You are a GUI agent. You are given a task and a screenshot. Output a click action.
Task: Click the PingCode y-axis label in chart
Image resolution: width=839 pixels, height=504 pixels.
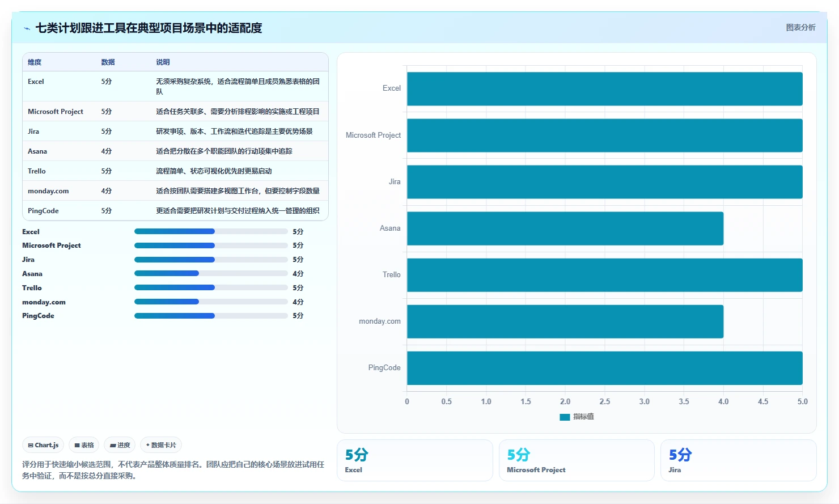(x=384, y=368)
